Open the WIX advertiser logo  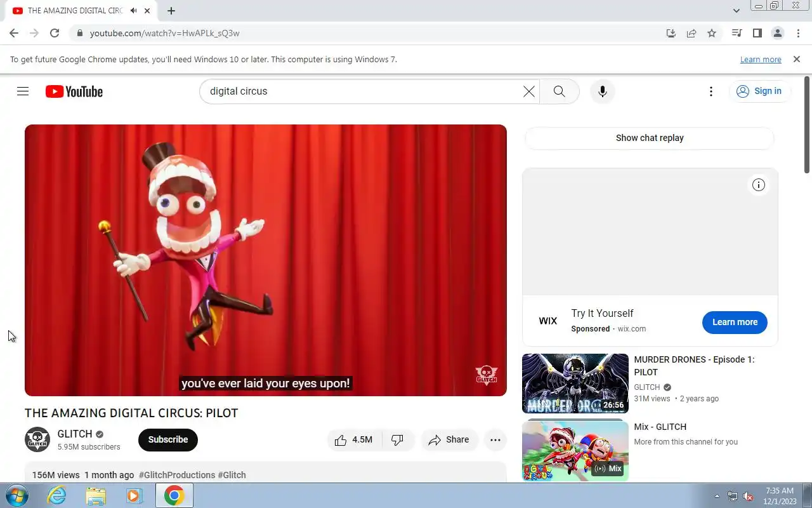tap(548, 321)
